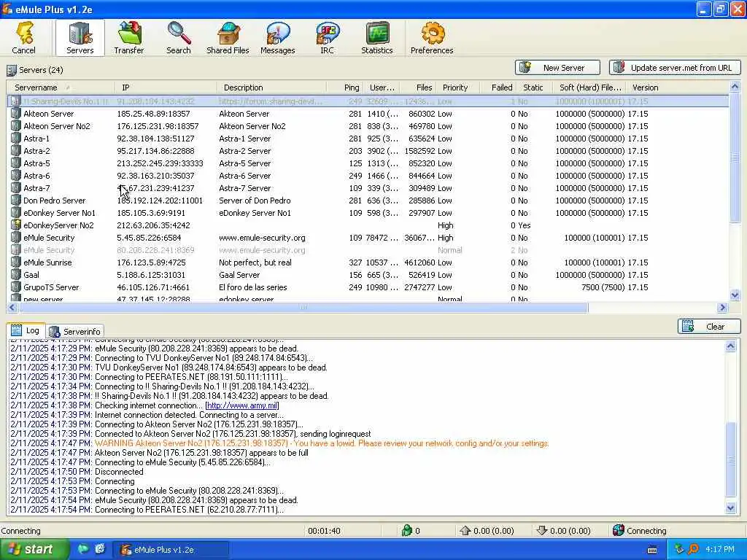Open the Search magnifier toolbar page
Viewport: 747px width, 560px height.
click(179, 38)
